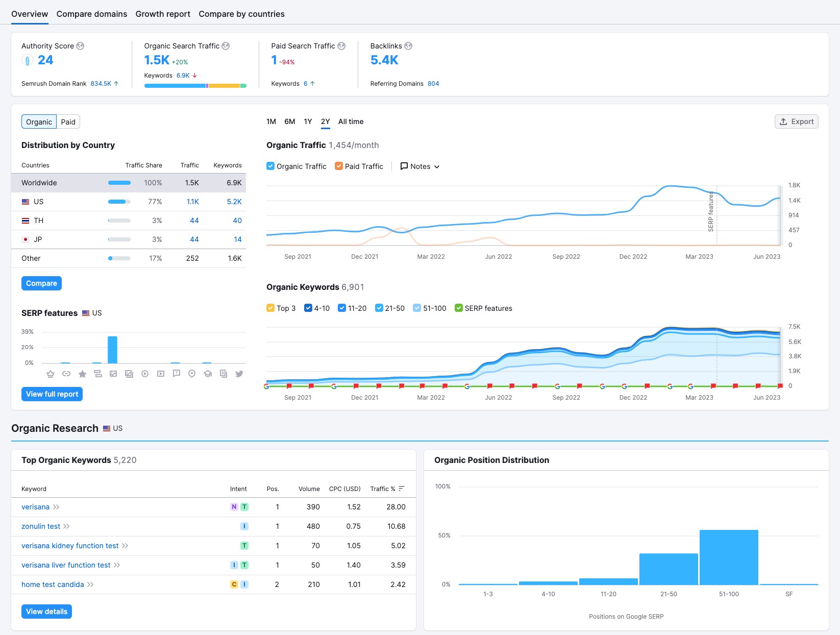Open the Backlinks 5.4K value link
840x635 pixels.
coord(384,60)
